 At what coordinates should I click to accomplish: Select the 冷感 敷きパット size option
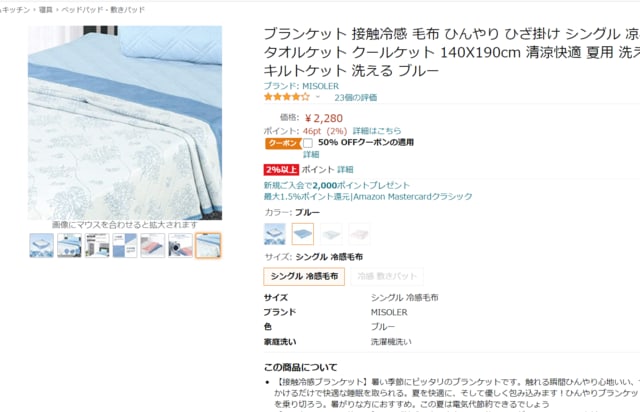(387, 276)
